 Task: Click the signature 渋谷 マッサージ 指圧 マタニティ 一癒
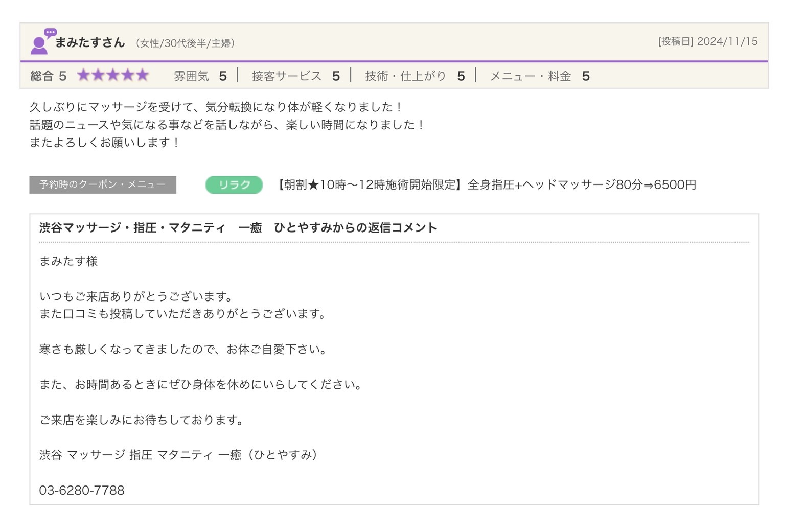click(179, 455)
